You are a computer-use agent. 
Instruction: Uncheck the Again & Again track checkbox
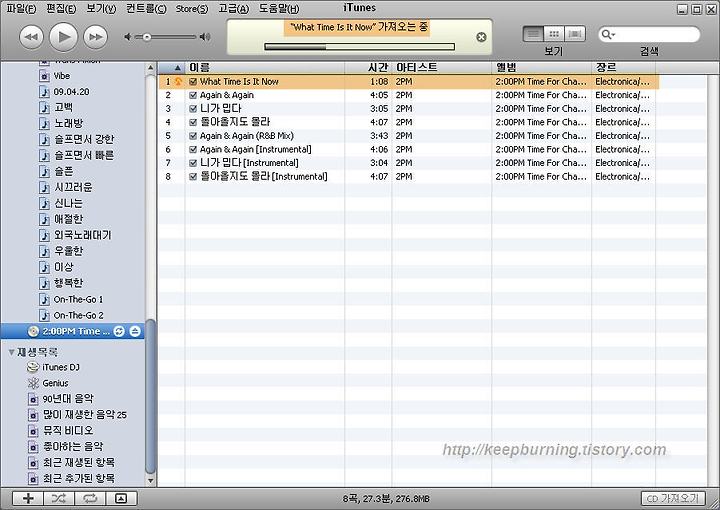pos(193,95)
